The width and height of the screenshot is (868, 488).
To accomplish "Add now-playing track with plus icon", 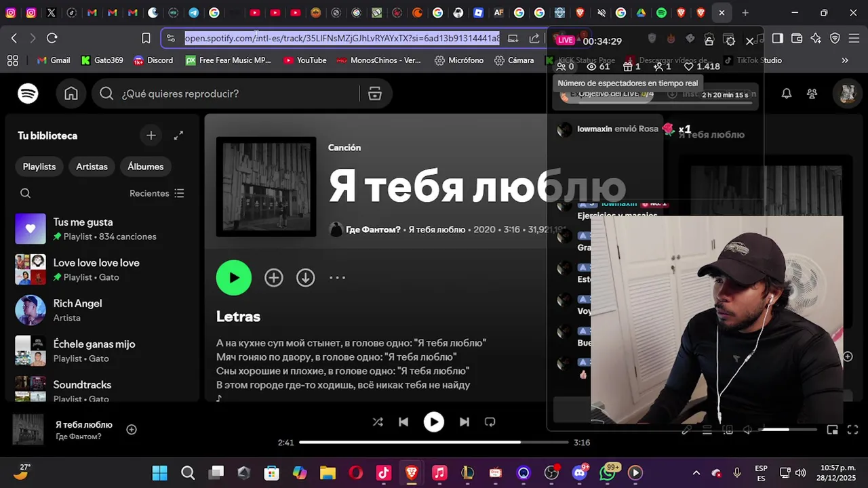I will click(132, 429).
